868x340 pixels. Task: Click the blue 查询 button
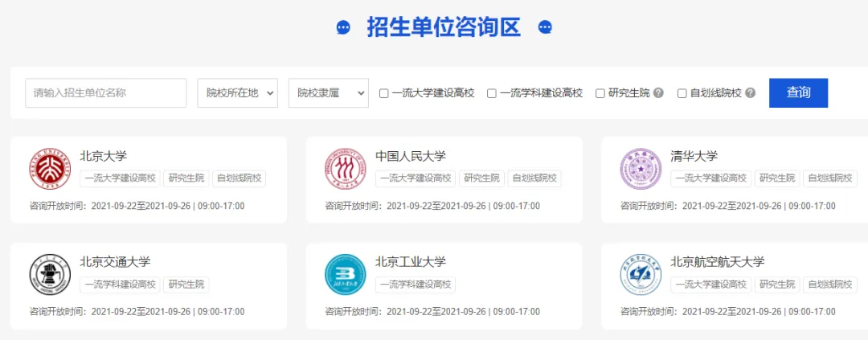(798, 93)
